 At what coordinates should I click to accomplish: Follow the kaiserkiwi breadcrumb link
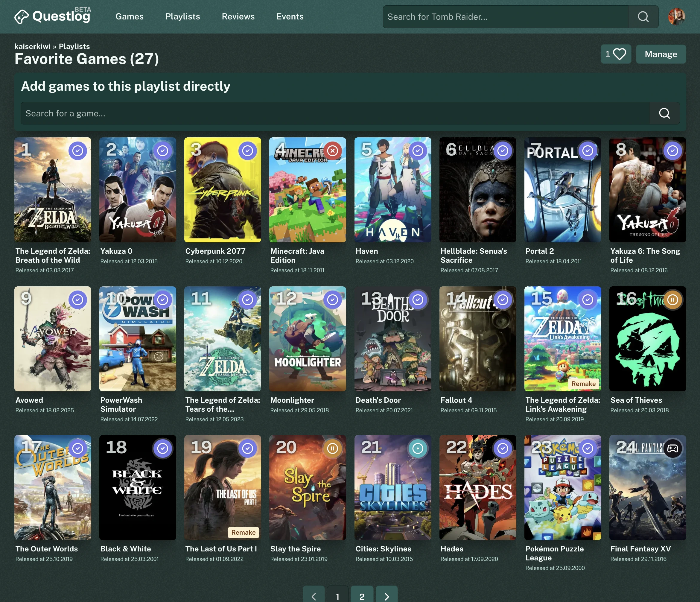click(32, 46)
